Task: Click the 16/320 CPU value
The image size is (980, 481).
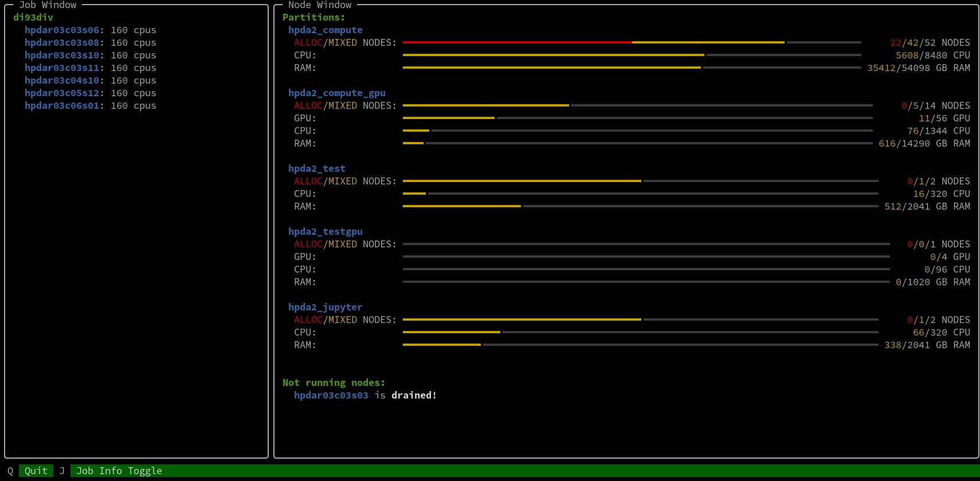Action: point(942,194)
